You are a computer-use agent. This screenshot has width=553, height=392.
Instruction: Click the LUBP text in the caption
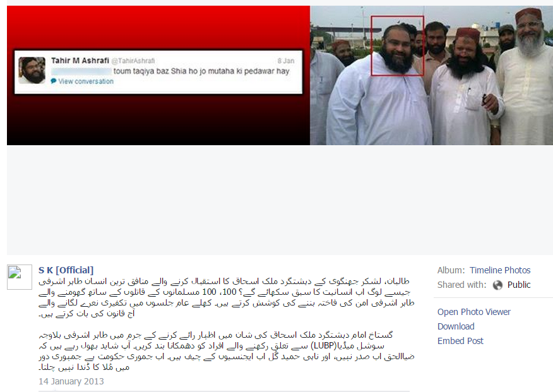(324, 346)
